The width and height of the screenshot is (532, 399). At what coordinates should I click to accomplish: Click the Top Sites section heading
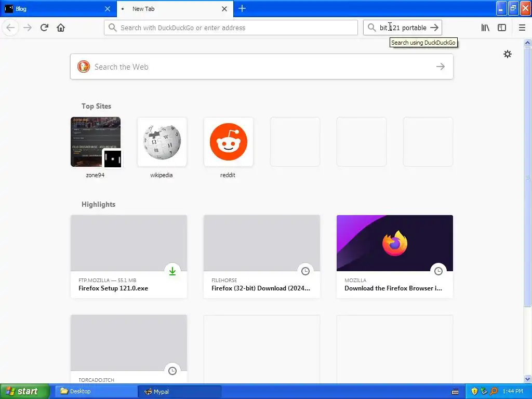click(96, 106)
